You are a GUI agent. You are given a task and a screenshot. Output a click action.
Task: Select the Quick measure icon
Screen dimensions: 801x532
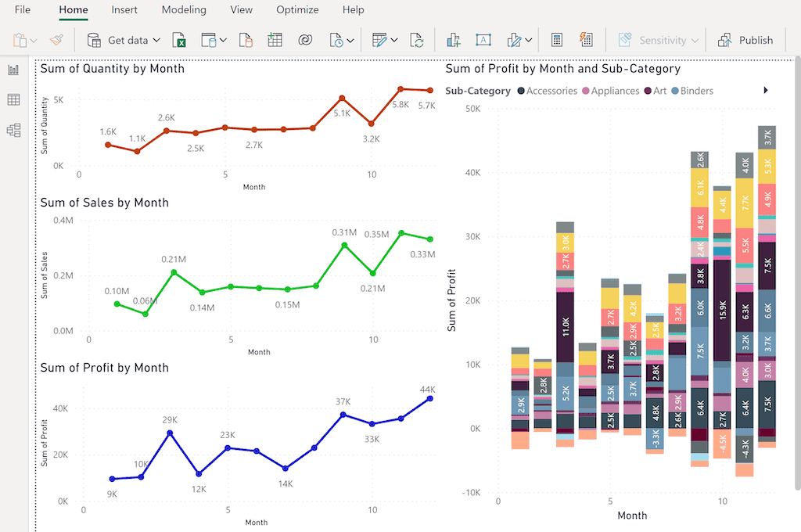point(585,39)
